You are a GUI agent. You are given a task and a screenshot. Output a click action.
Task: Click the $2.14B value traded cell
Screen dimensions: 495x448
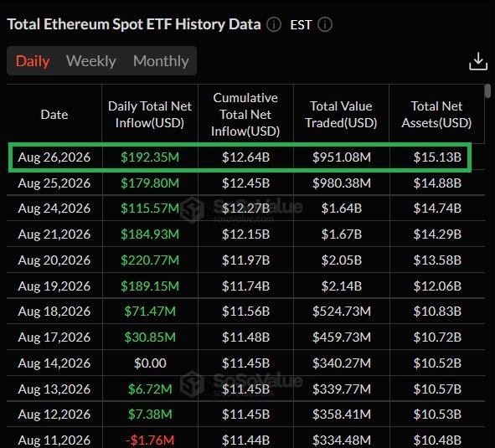342,286
